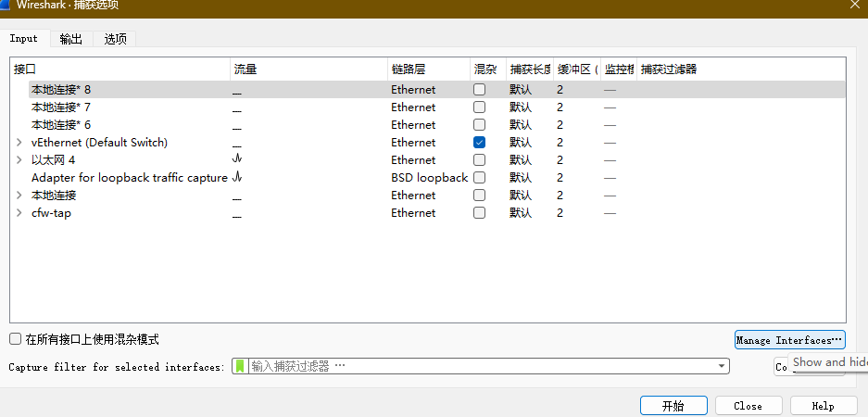This screenshot has height=417, width=868.
Task: Enable 在所有接口上使用混杂模式 checkbox
Action: tap(16, 339)
